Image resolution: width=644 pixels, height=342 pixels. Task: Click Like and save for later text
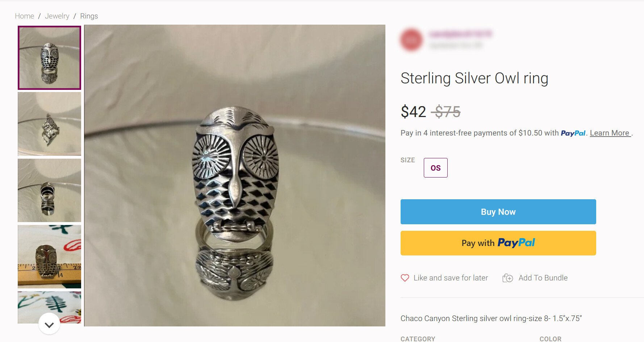pyautogui.click(x=451, y=278)
